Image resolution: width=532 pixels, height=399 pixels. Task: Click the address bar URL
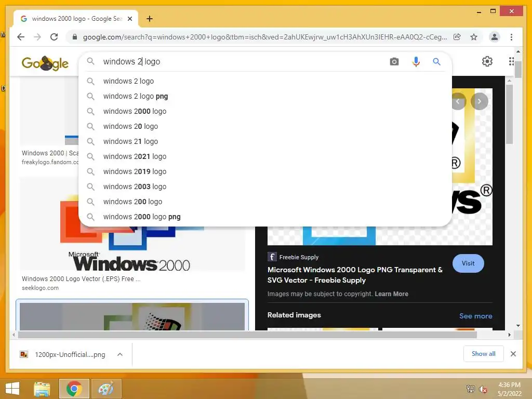[264, 37]
